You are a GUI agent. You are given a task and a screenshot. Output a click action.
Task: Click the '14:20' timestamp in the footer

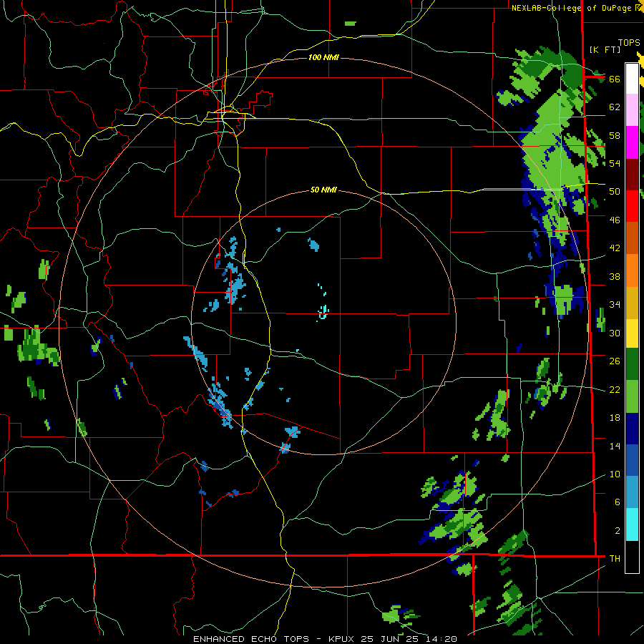pos(440,639)
